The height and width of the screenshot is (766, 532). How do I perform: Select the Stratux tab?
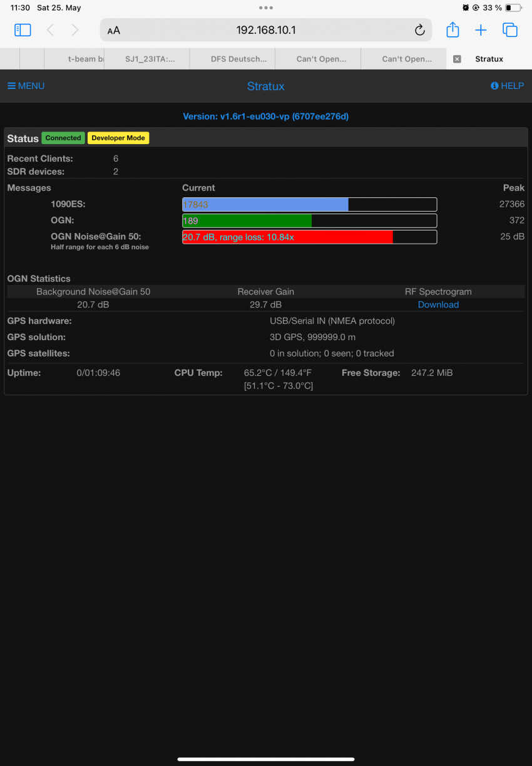click(x=489, y=59)
